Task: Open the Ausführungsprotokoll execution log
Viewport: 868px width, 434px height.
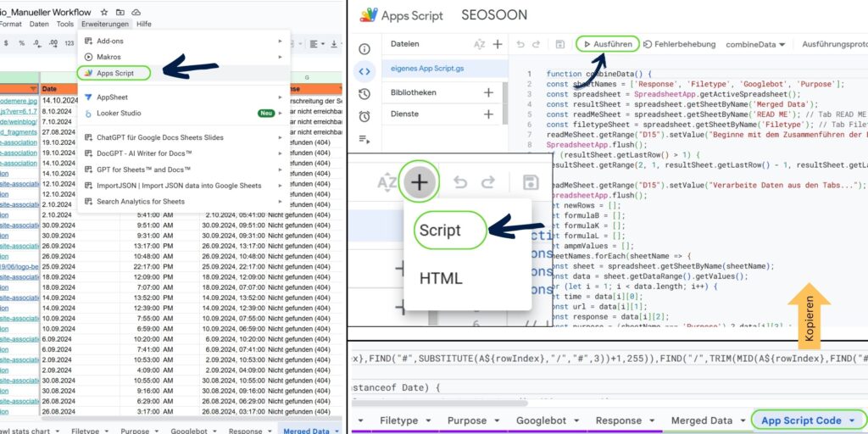Action: point(835,44)
